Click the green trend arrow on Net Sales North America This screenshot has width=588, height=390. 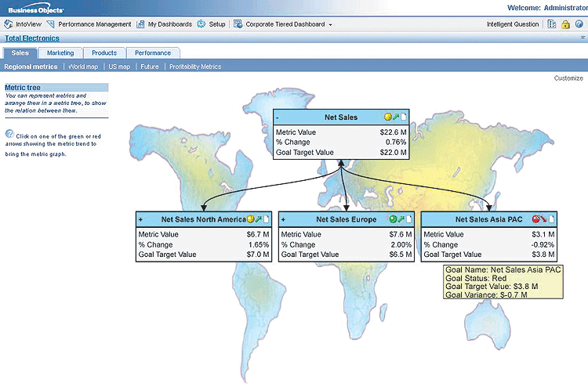pyautogui.click(x=259, y=219)
